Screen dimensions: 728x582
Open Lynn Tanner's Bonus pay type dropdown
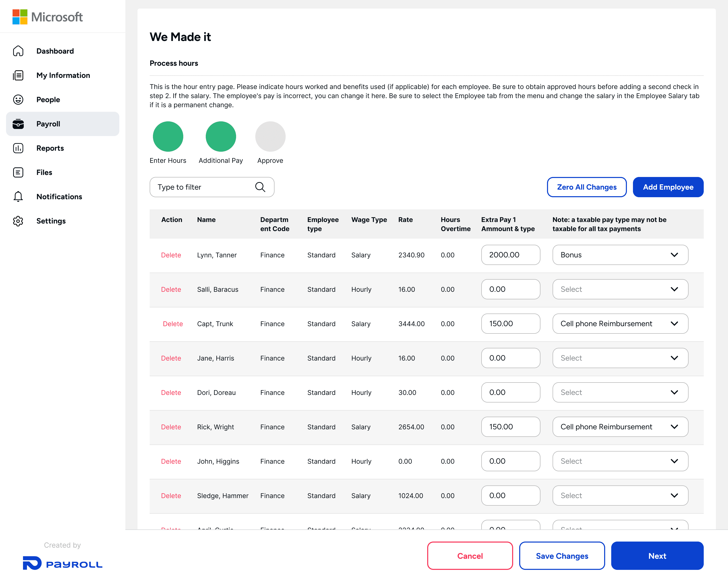pyautogui.click(x=620, y=255)
